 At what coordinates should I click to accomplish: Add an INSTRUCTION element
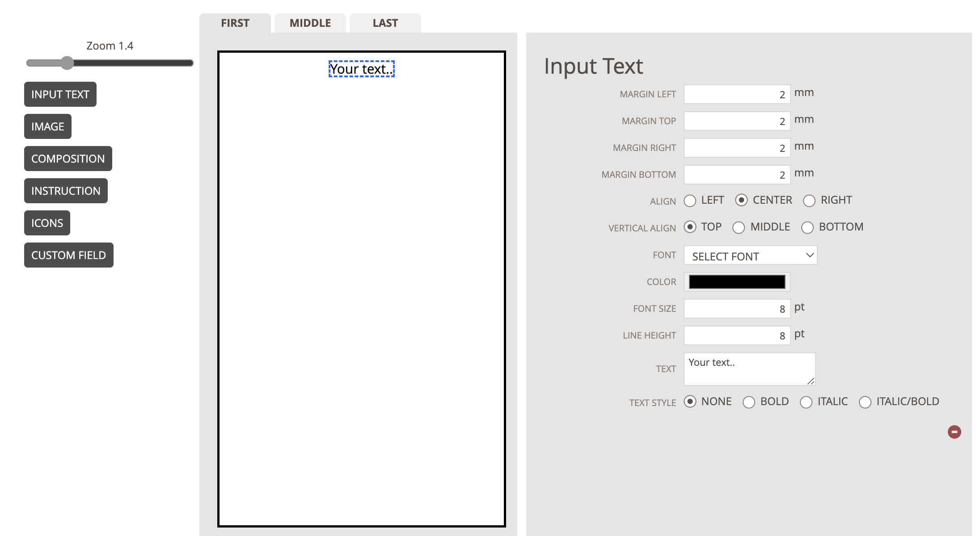(x=66, y=191)
